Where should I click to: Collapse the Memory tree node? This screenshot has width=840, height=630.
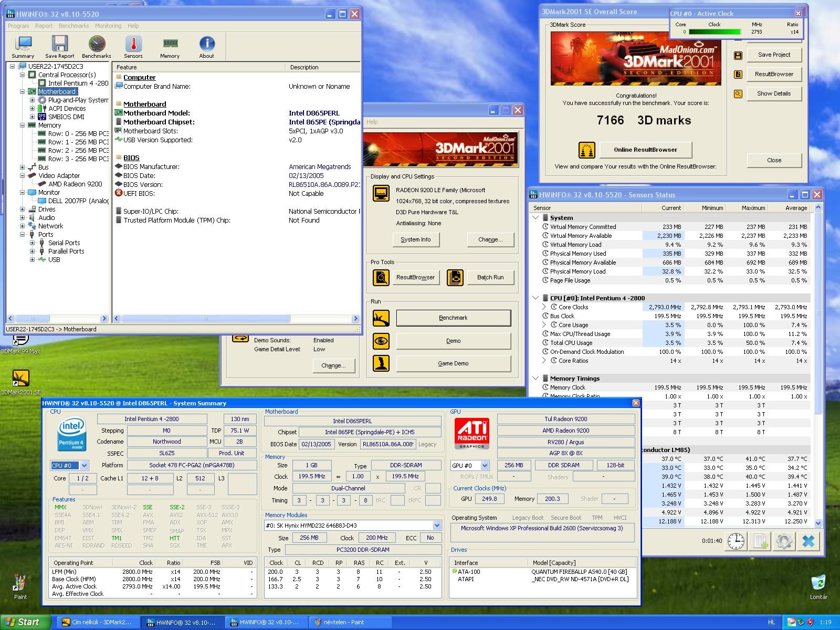(23, 125)
